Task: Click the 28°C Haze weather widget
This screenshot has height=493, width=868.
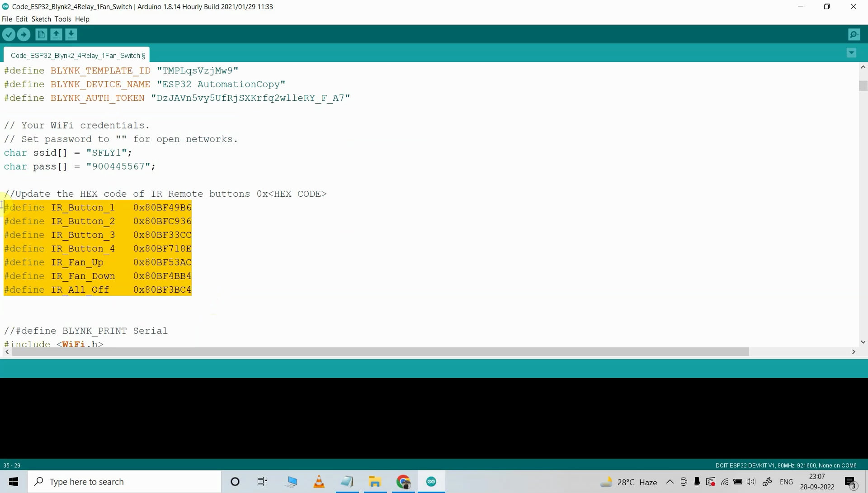Action: point(629,482)
